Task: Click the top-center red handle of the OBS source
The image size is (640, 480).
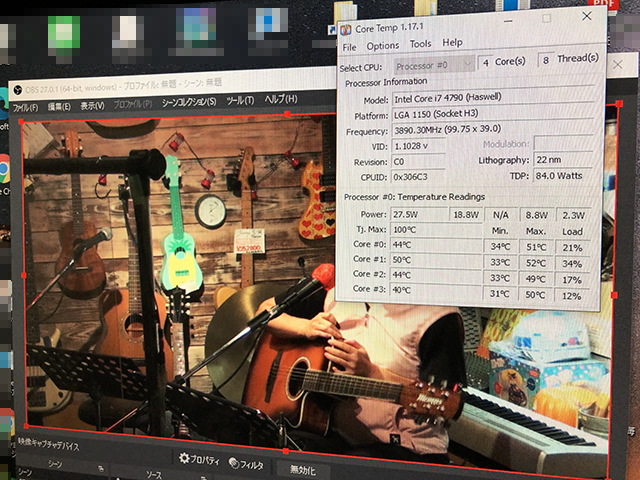Action: (x=287, y=114)
